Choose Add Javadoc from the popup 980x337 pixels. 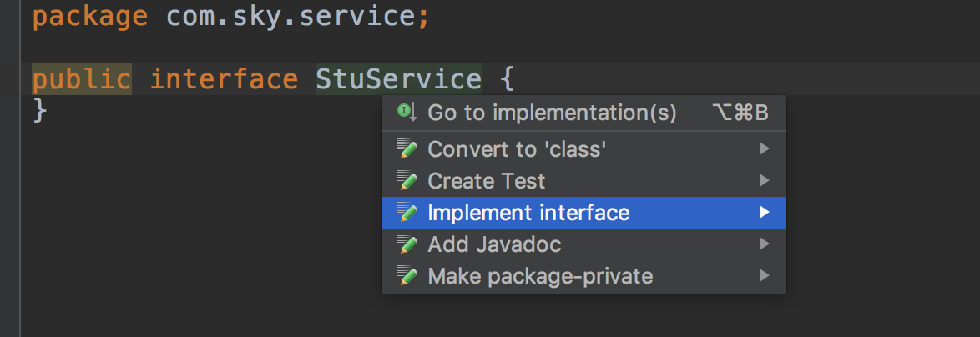pyautogui.click(x=584, y=244)
